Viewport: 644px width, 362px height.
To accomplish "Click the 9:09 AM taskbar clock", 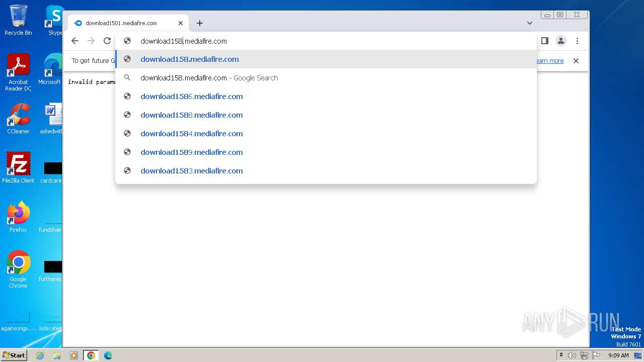I will coord(618,355).
